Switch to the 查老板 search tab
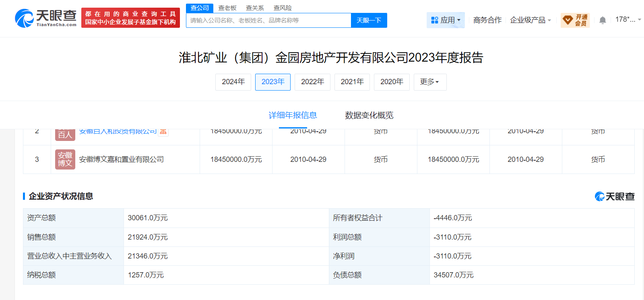644x300 pixels. pos(227,8)
